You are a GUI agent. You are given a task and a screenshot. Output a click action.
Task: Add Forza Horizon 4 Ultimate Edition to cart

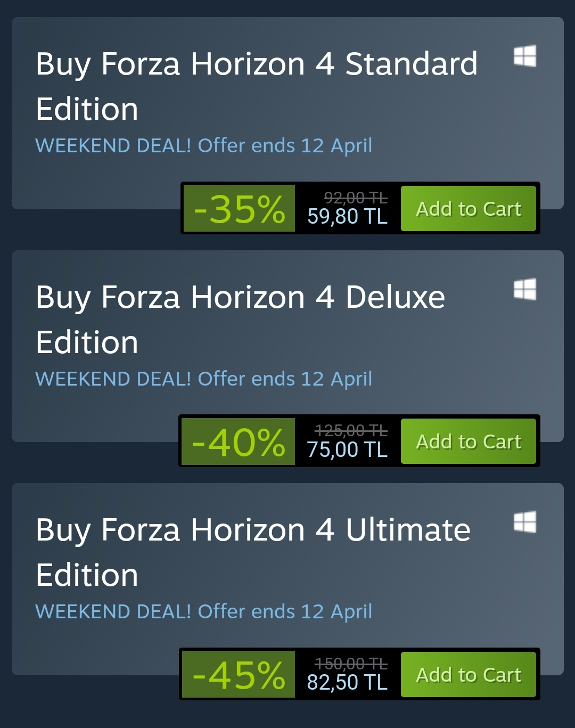point(468,675)
